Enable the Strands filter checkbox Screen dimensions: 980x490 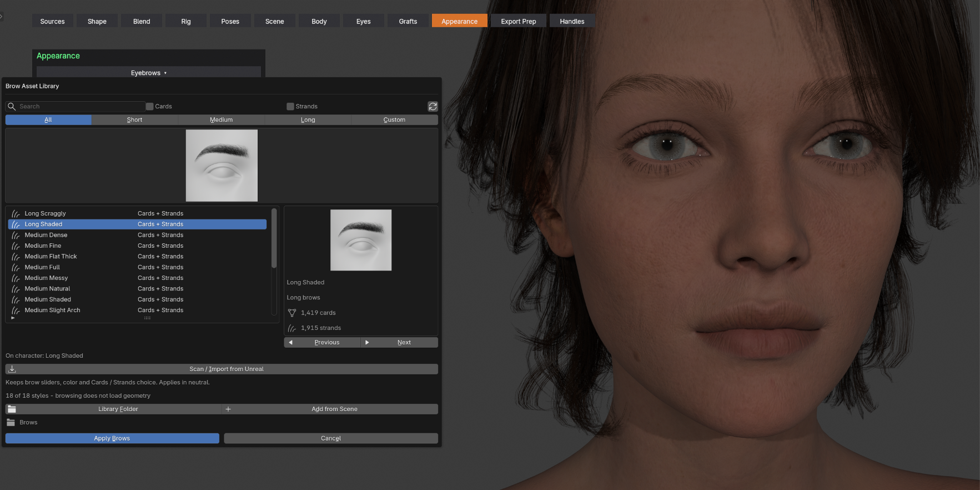click(x=290, y=106)
